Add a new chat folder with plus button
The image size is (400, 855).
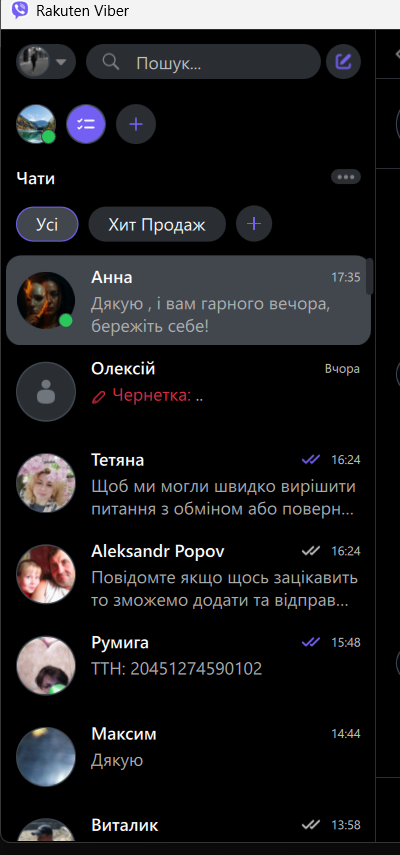(254, 224)
